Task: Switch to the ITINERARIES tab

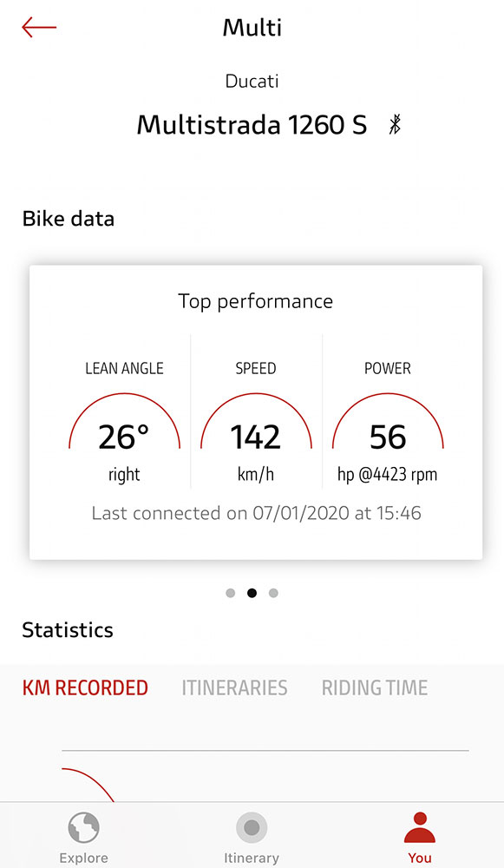Action: (234, 687)
